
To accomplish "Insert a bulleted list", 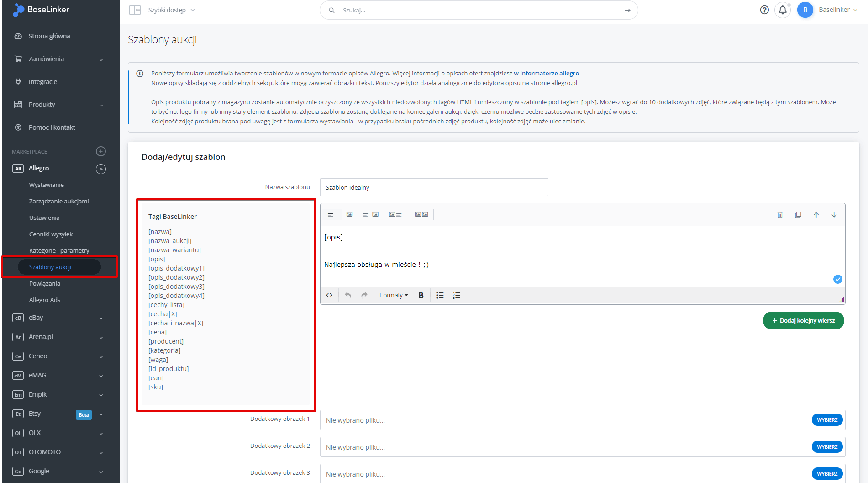I will coord(440,295).
